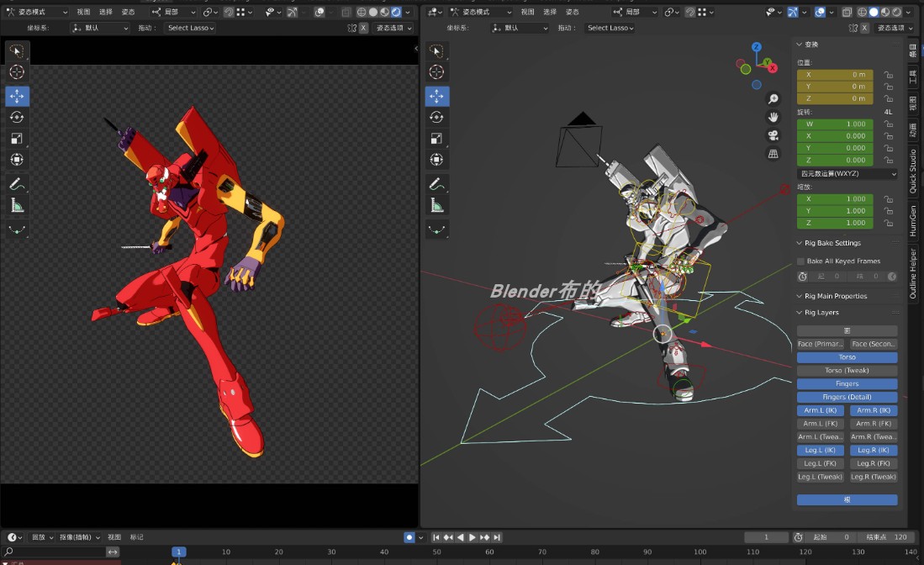Open the 四元数运算(WXYZ) rotation mode dropdown
Image resolution: width=924 pixels, height=565 pixels.
[x=847, y=174]
